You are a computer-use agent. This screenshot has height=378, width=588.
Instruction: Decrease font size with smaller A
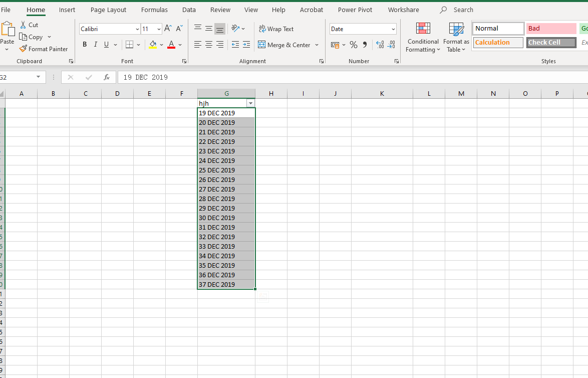coord(179,29)
